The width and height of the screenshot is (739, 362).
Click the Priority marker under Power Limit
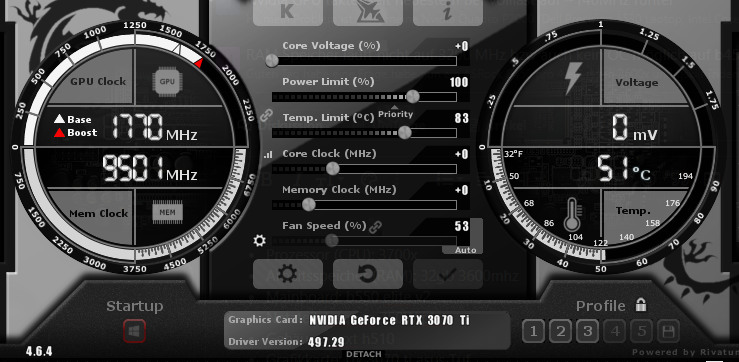coord(395,113)
